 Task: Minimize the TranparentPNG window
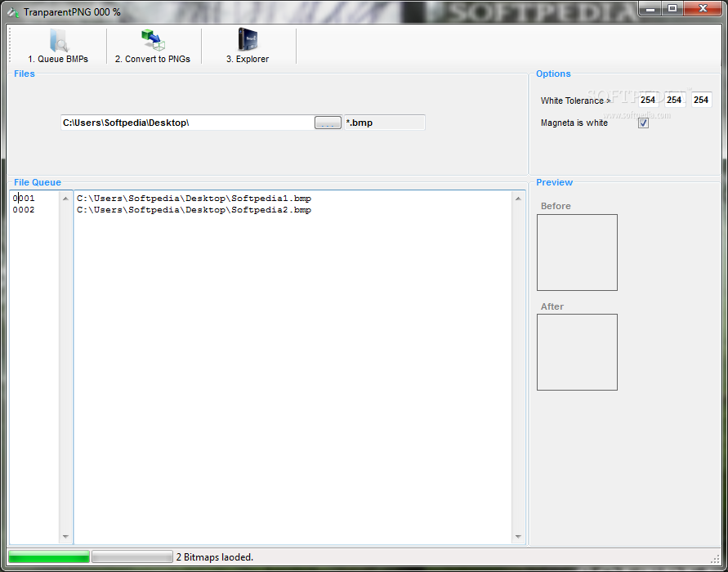[x=650, y=8]
